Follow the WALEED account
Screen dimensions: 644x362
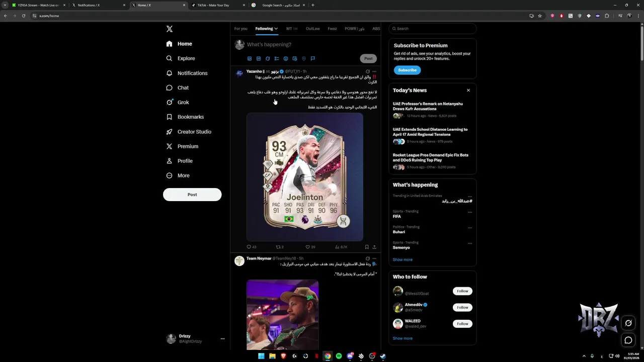(462, 324)
